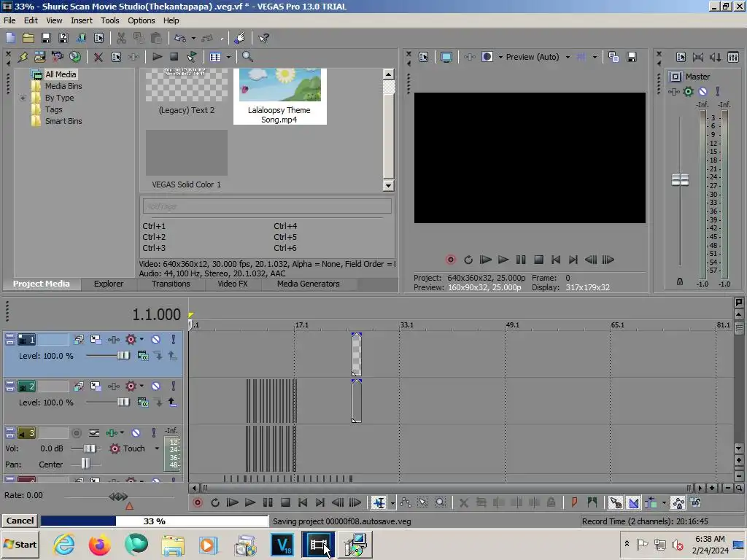Click Get Media from the Web globe icon

75,57
